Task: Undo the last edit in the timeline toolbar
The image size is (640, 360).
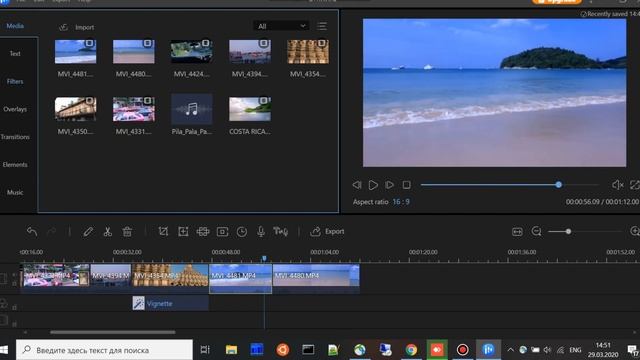Action: (32, 232)
